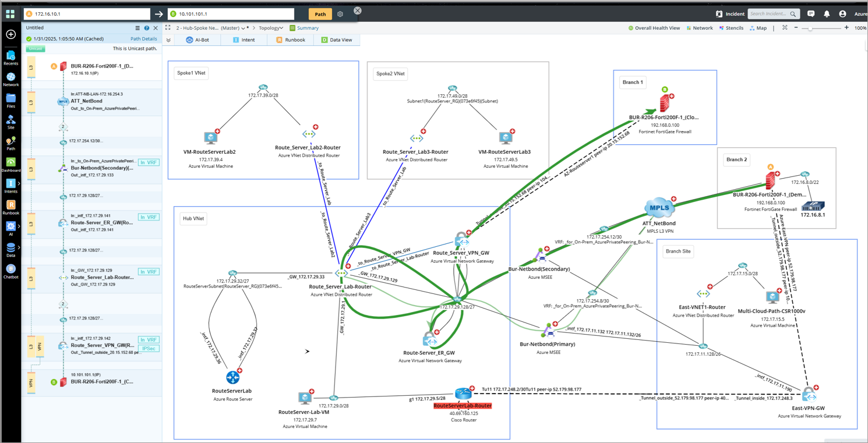This screenshot has height=443, width=868.
Task: Select the Bur-Netbond(Primary) MSEE node
Action: point(548,331)
